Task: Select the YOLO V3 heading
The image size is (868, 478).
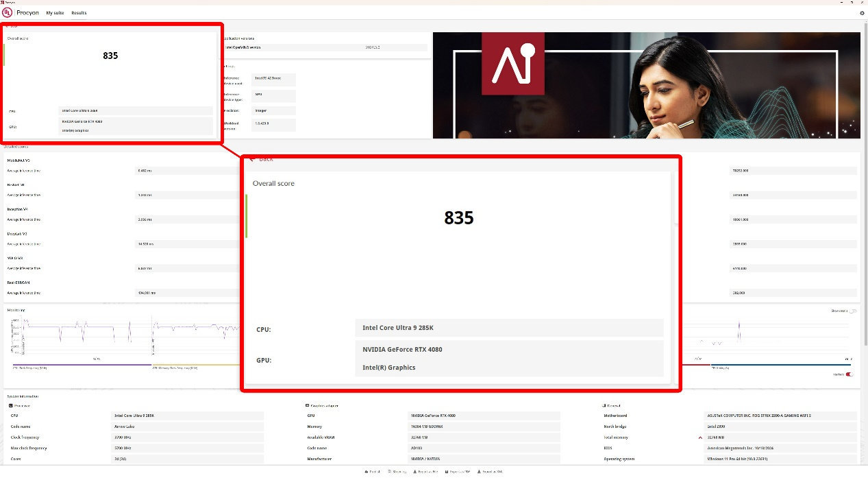Action: click(x=15, y=258)
